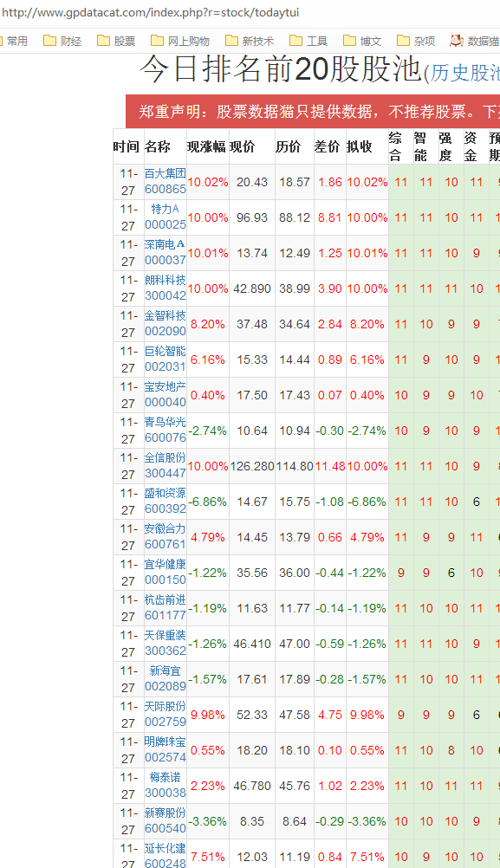Click the address bar URL
This screenshot has width=500, height=868.
(x=150, y=13)
